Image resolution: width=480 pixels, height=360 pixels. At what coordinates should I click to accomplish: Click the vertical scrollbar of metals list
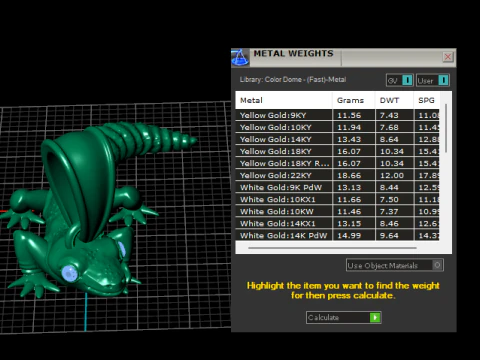pos(446,128)
